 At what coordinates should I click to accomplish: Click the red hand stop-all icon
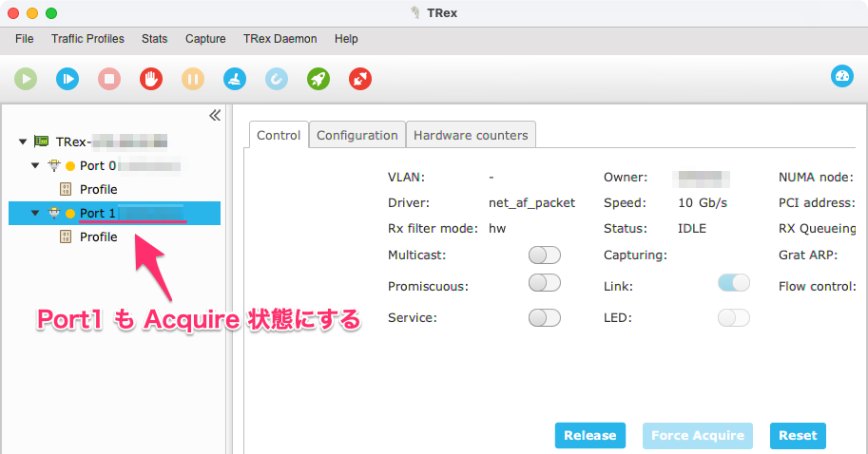(x=151, y=79)
